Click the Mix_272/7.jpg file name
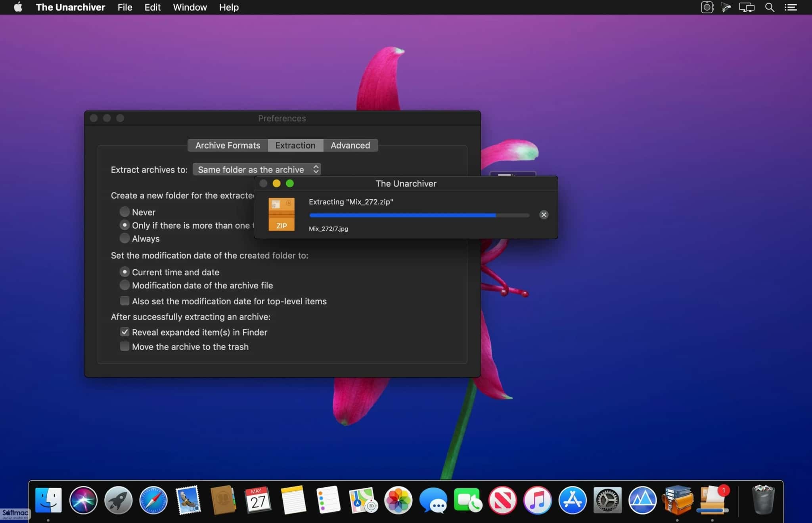 pyautogui.click(x=328, y=229)
